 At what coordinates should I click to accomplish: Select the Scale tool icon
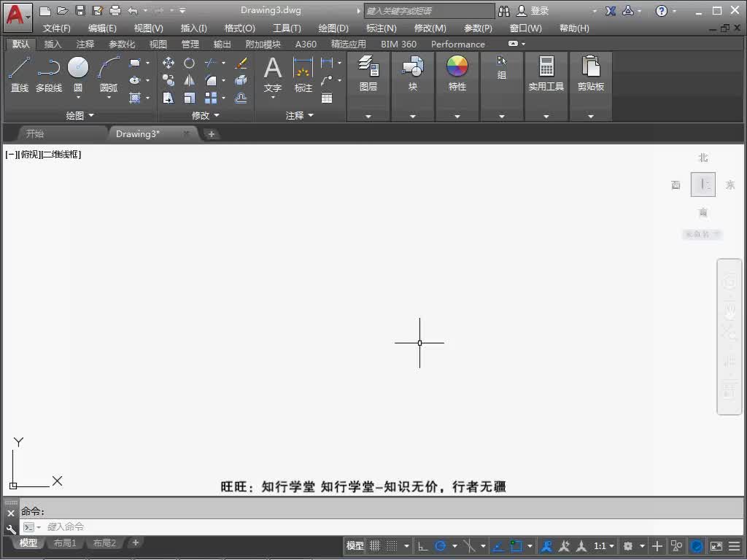(189, 98)
